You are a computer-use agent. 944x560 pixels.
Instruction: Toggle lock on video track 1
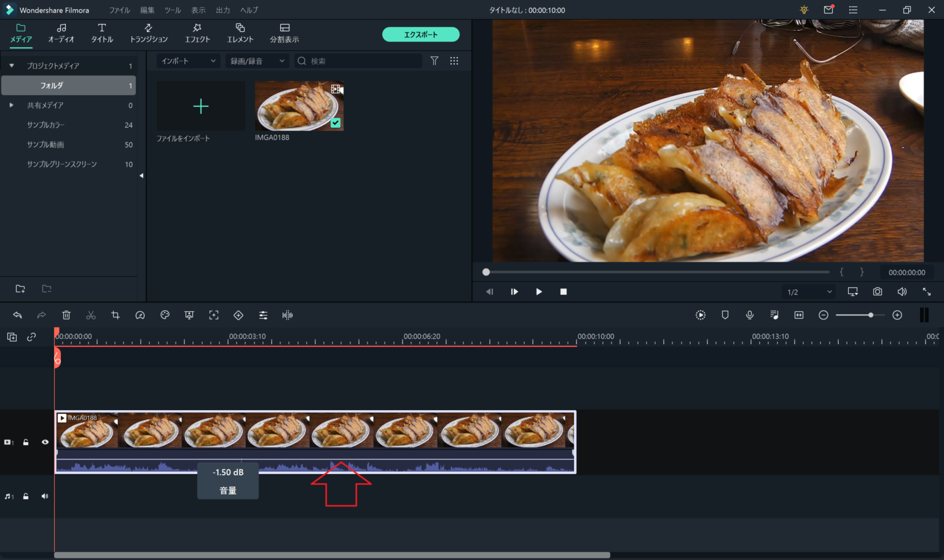[26, 442]
